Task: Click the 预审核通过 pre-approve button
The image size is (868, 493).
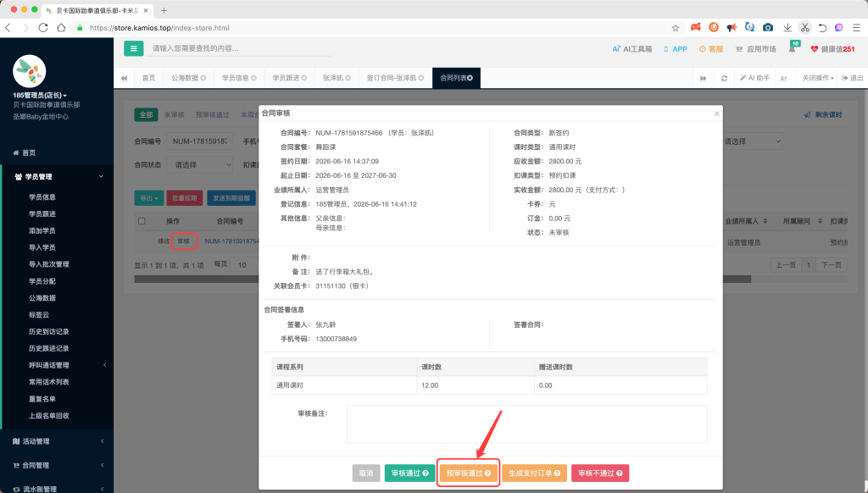Action: pos(468,473)
